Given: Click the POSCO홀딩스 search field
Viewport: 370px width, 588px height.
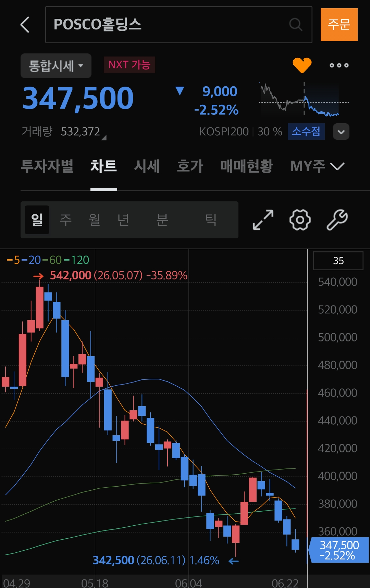Looking at the screenshot, I should (178, 25).
